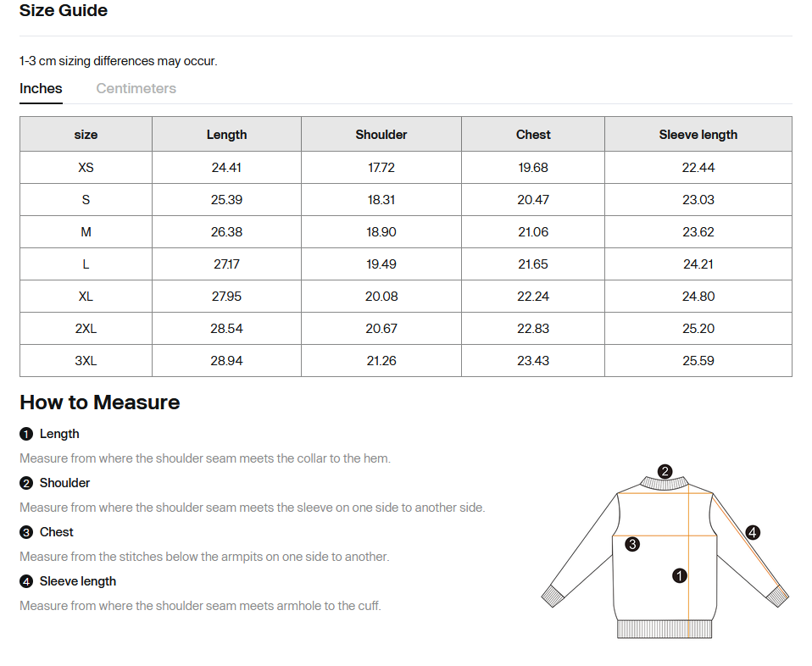Viewport: 812px width, 666px height.
Task: Click the How to Measure heading
Action: coord(99,402)
